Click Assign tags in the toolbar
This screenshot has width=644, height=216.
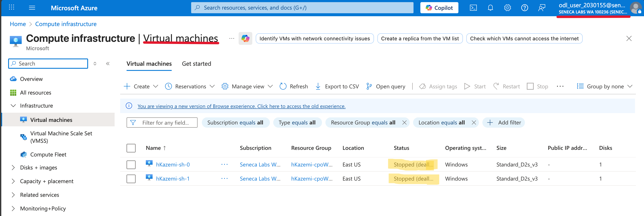[438, 86]
